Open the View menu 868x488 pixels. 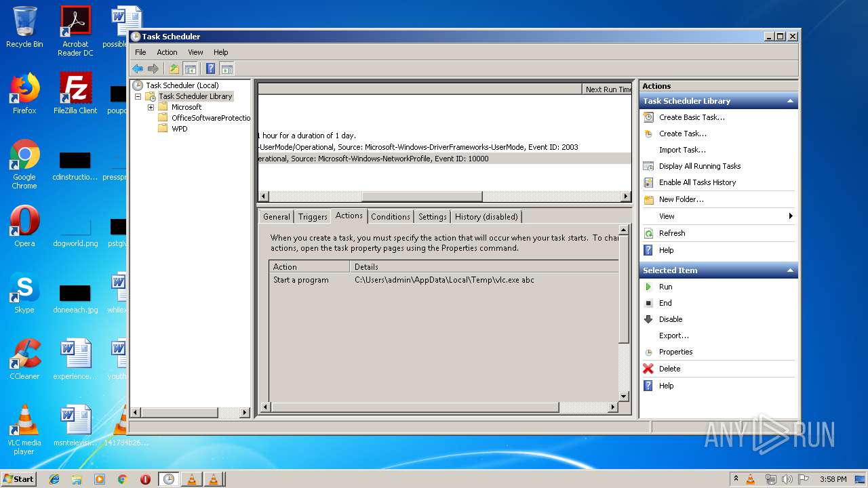pos(195,52)
